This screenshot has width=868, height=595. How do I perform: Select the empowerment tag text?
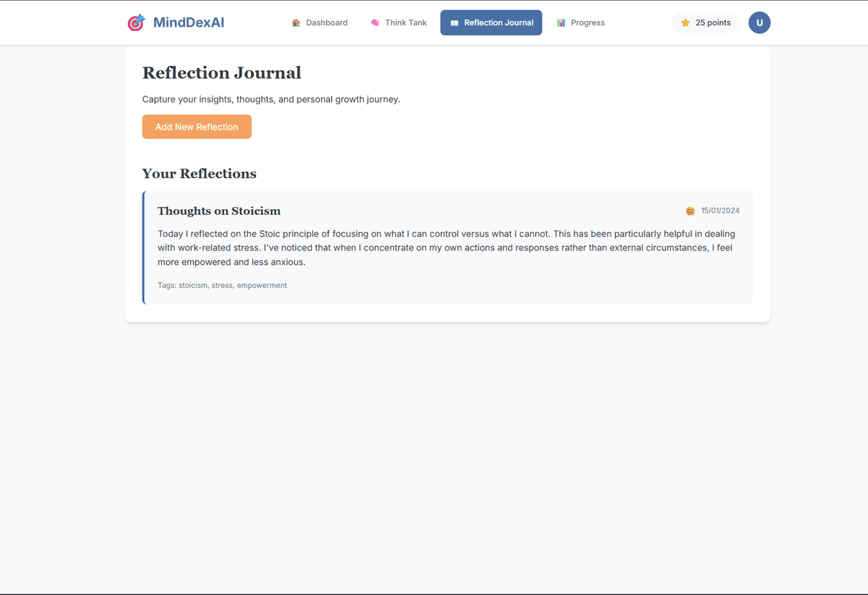point(262,285)
